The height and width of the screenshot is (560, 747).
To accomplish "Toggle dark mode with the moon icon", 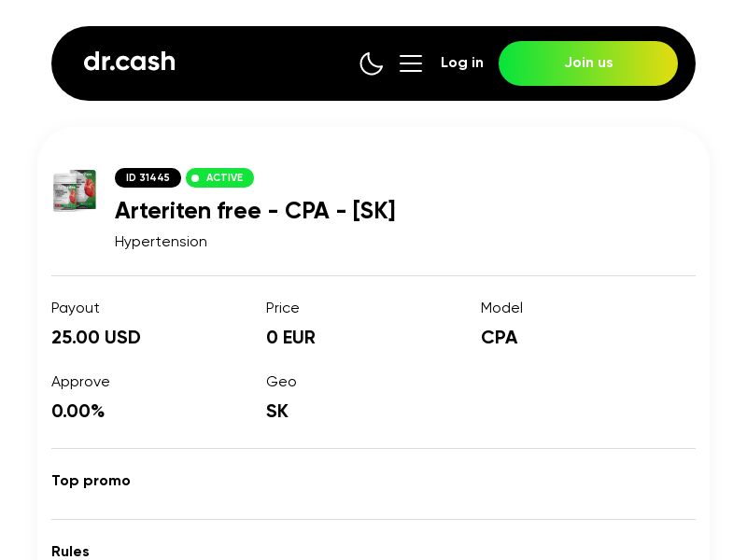I will click(x=372, y=63).
